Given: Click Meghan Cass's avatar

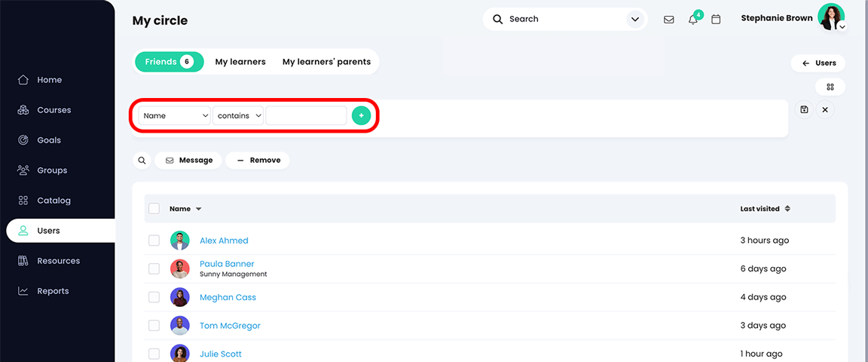Looking at the screenshot, I should [180, 297].
